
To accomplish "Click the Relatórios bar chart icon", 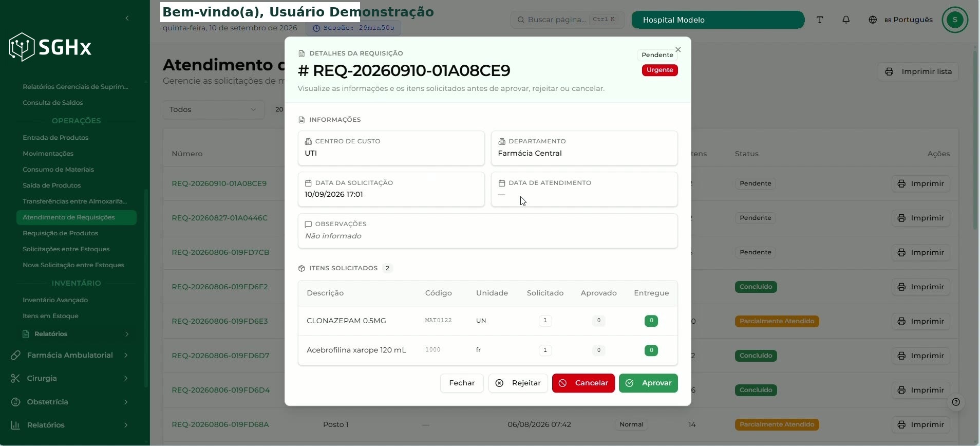I will 15,425.
